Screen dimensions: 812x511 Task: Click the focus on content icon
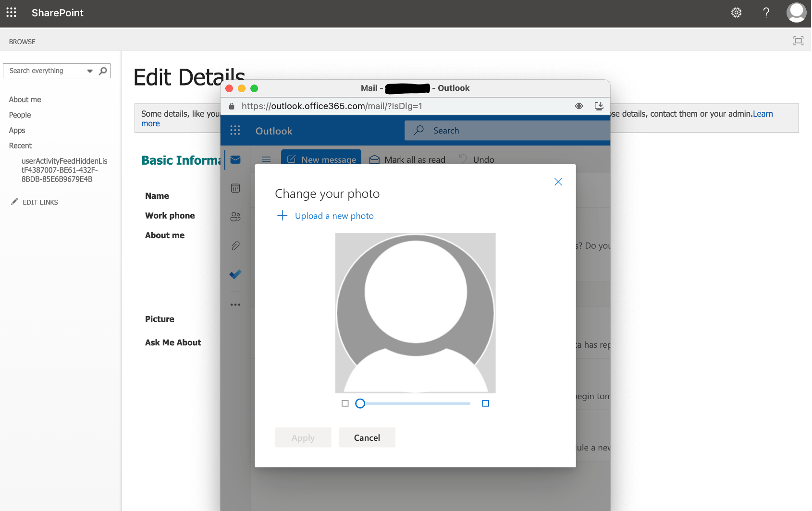798,41
